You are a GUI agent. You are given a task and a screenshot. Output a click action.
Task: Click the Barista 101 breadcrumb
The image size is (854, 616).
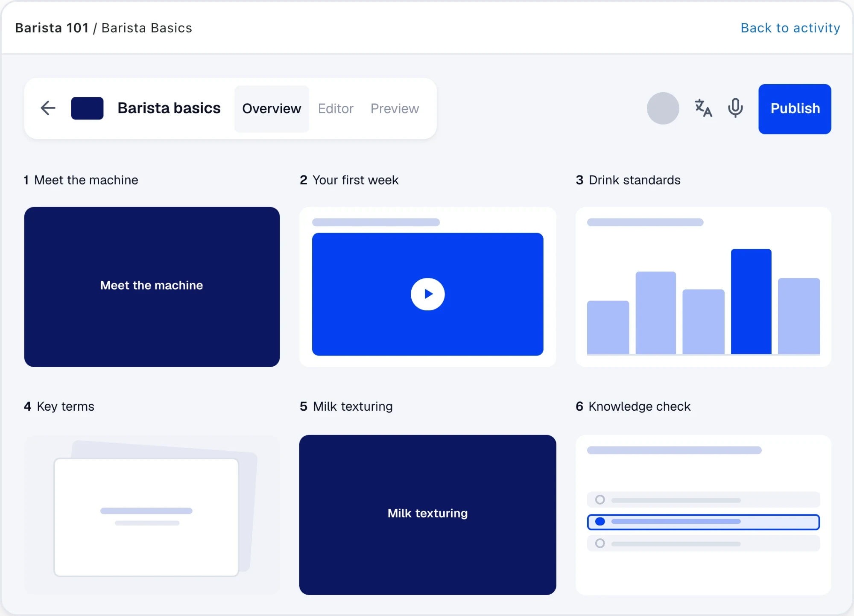pos(52,28)
